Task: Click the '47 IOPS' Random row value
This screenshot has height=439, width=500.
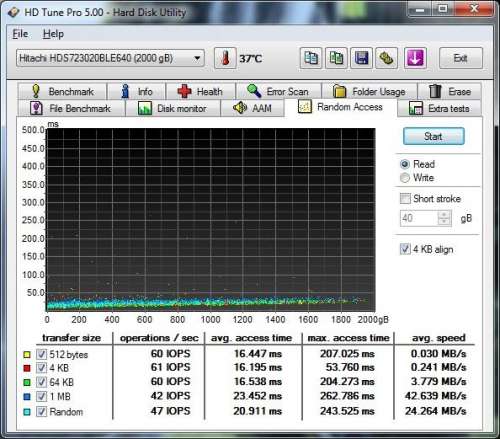Action: pyautogui.click(x=170, y=411)
